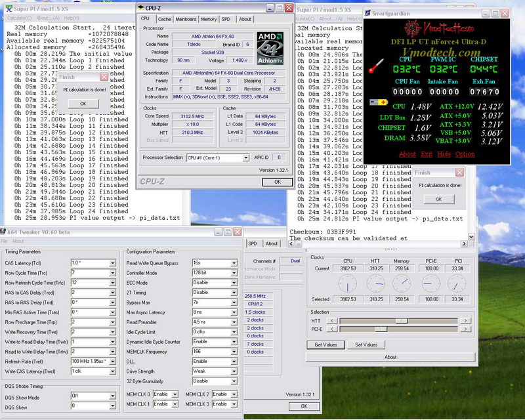Screen dimensions: 525x420
Task: Click PCI-E slider right arrow button
Action: point(465,329)
